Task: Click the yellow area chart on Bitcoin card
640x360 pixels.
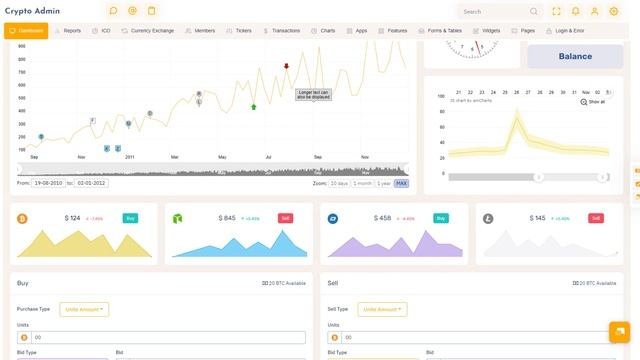Action: pyautogui.click(x=84, y=244)
